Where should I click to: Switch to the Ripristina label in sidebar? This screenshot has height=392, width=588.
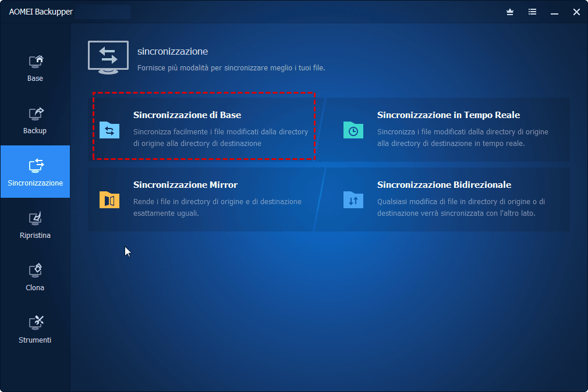pyautogui.click(x=35, y=236)
